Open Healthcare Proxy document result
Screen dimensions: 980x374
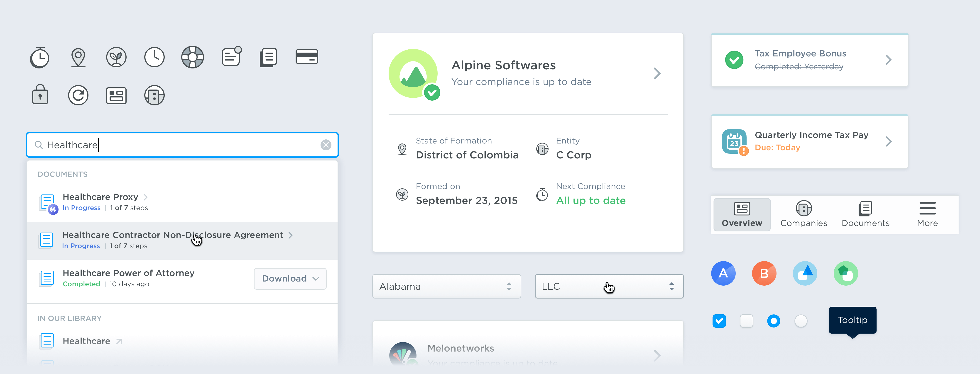(x=100, y=197)
